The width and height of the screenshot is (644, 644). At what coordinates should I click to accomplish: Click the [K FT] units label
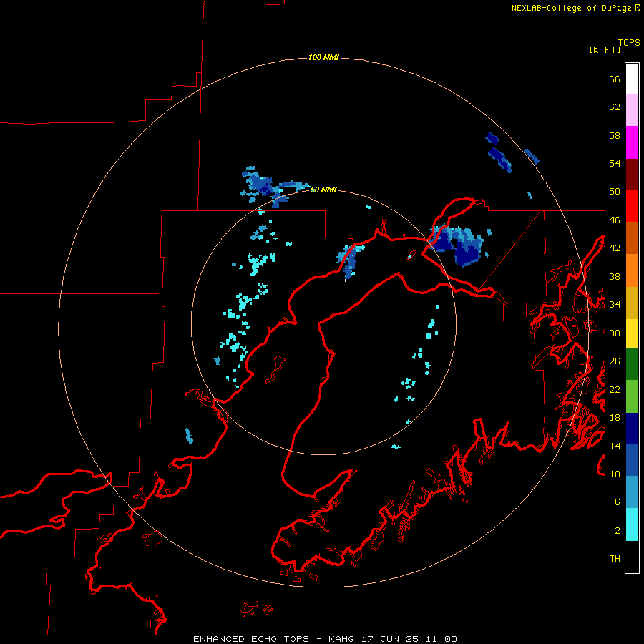coord(605,49)
